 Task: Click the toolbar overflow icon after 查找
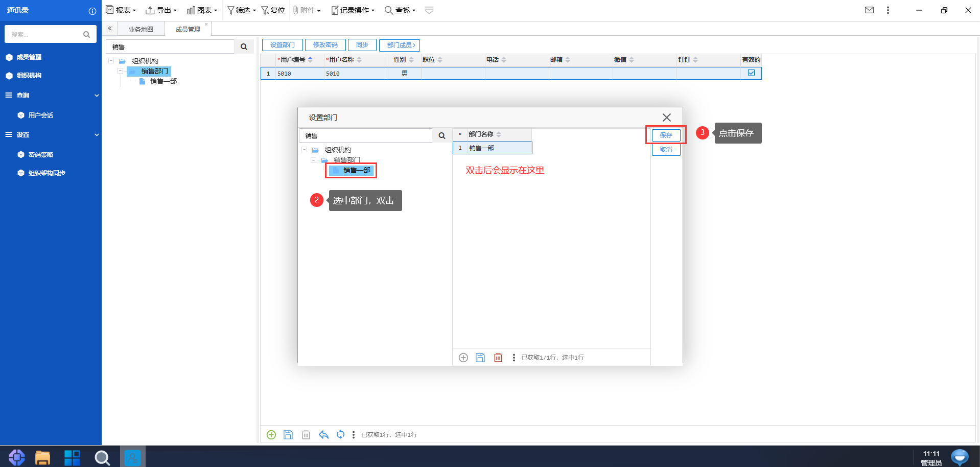tap(429, 10)
